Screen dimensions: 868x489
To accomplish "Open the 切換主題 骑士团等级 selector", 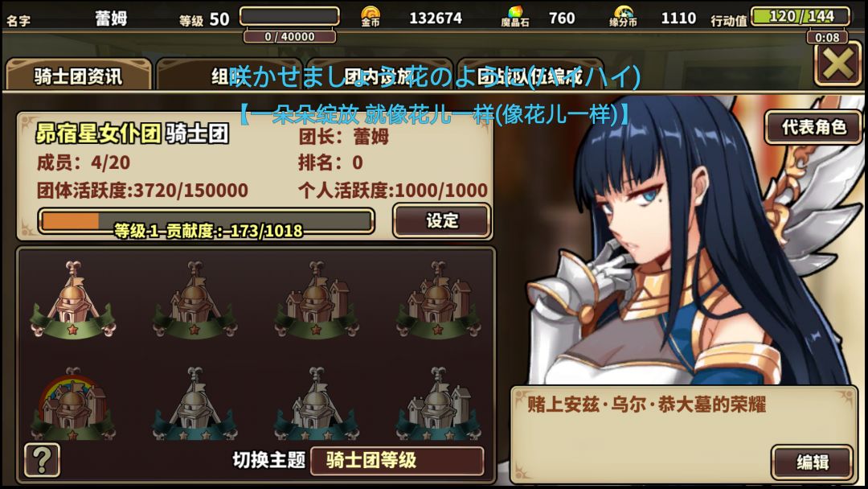I will click(x=397, y=460).
